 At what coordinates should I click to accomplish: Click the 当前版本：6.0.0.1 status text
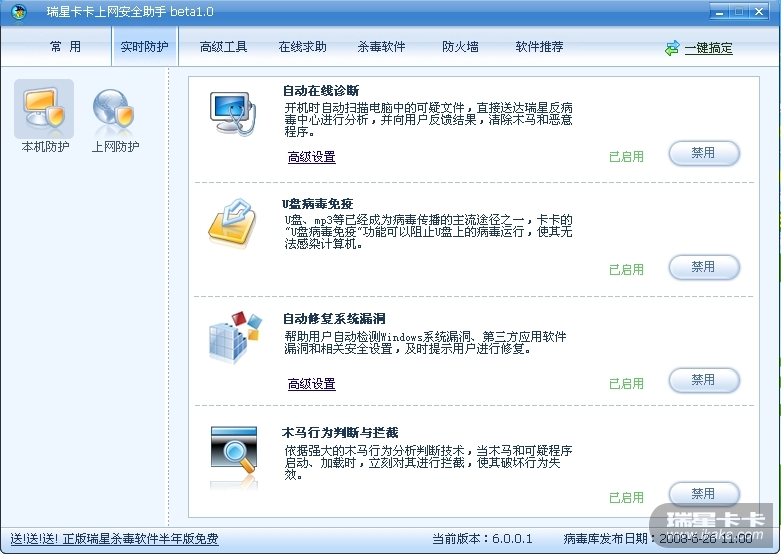coord(482,539)
